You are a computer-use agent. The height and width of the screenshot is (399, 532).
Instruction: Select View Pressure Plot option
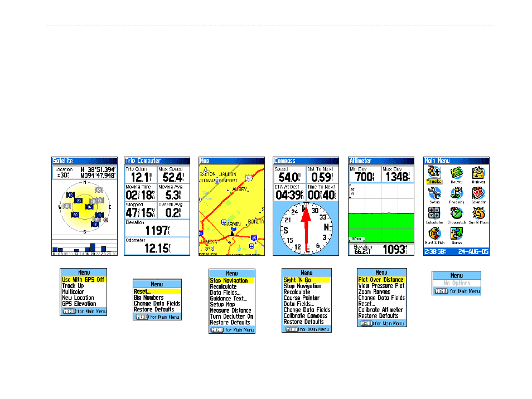[x=381, y=286]
